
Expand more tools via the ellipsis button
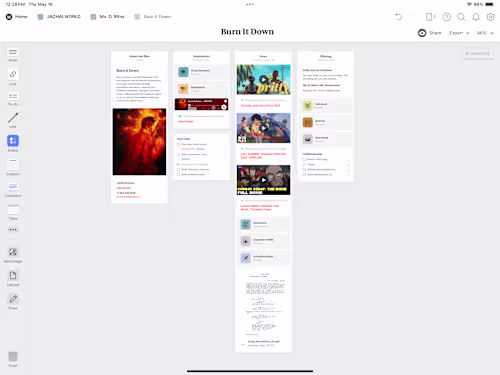(x=13, y=230)
